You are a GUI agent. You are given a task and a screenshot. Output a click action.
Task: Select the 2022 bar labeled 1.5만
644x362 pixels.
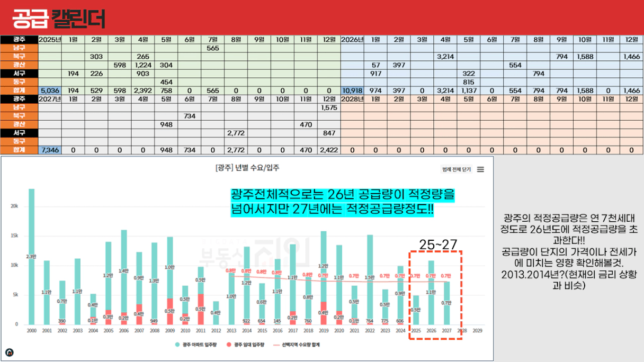point(370,279)
